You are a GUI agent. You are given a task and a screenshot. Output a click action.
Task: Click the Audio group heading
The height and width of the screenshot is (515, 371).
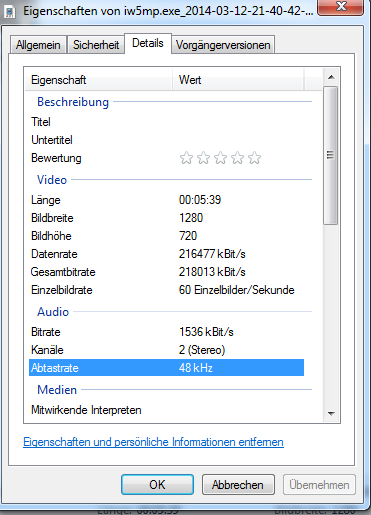(x=53, y=312)
